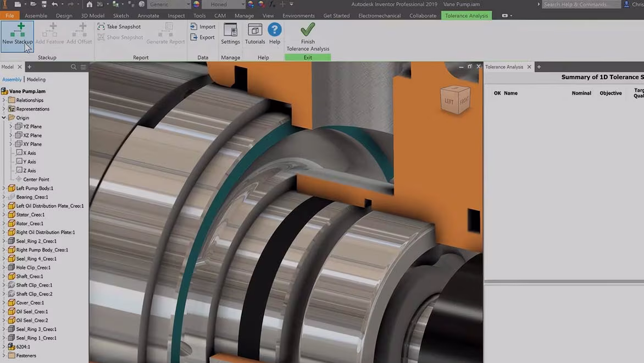Click the New Stackup tool
Image resolution: width=644 pixels, height=363 pixels.
17,34
